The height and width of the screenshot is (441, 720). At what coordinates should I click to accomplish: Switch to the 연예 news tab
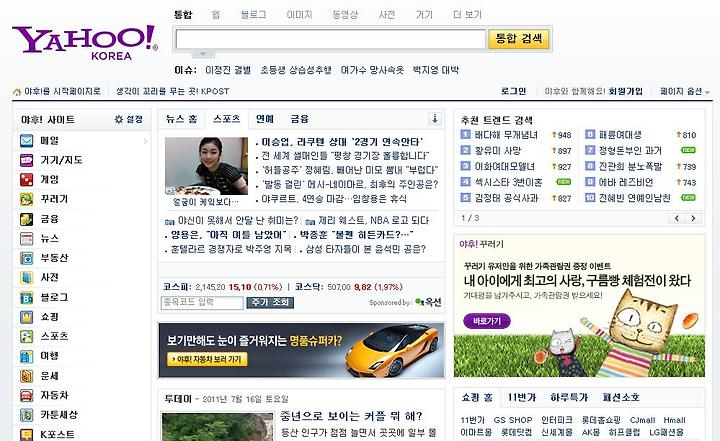pos(265,119)
